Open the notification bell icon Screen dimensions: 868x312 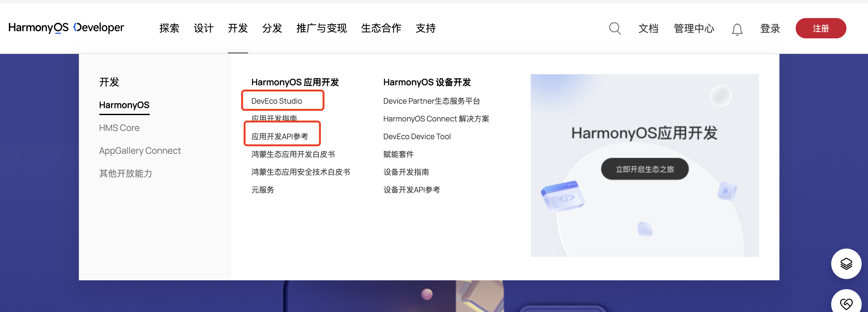click(x=737, y=29)
